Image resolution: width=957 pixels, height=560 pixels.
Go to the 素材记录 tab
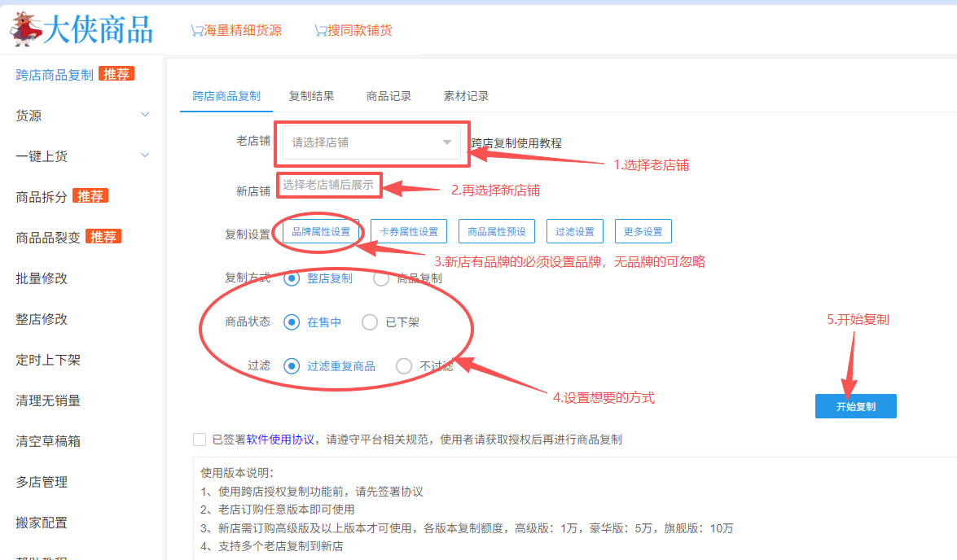(x=466, y=96)
